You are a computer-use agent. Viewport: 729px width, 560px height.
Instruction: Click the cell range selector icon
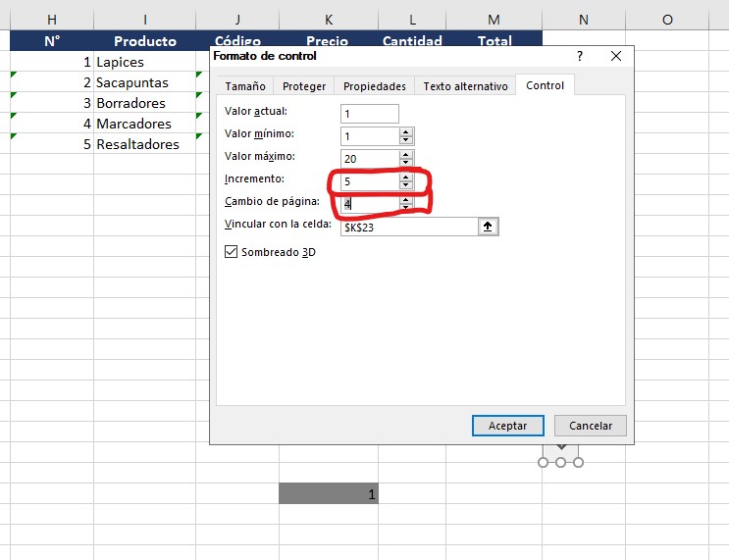(x=488, y=227)
